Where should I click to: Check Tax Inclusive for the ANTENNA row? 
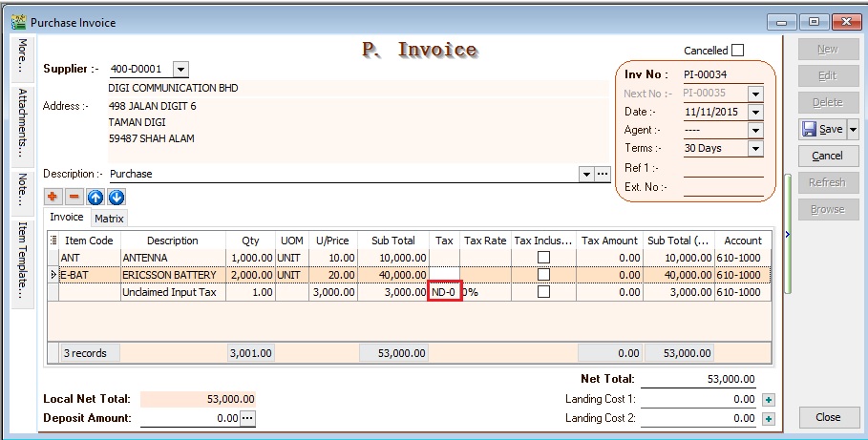(x=542, y=258)
